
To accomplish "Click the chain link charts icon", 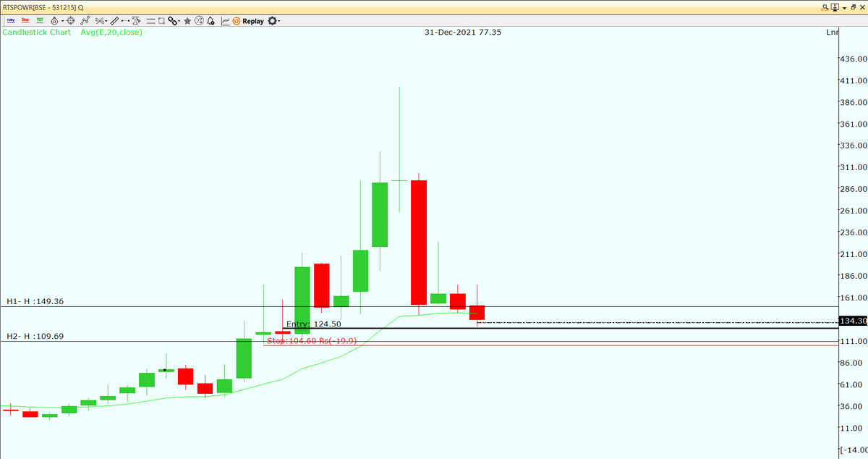I will pos(172,21).
